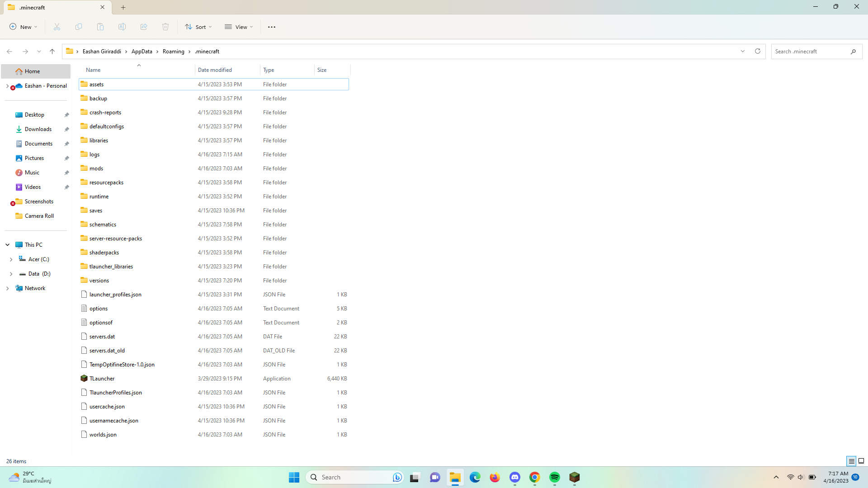Select the servers.dat file
This screenshot has width=868, height=488.
click(x=214, y=337)
